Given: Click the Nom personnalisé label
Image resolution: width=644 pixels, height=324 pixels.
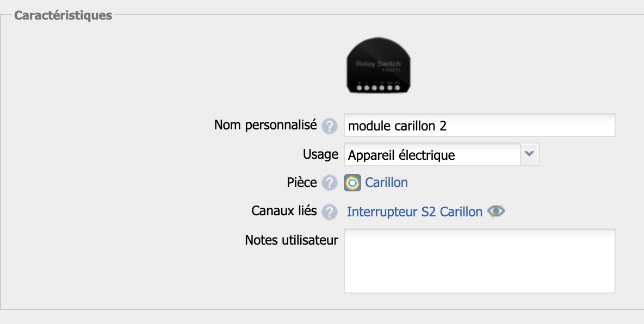Looking at the screenshot, I should (x=265, y=125).
